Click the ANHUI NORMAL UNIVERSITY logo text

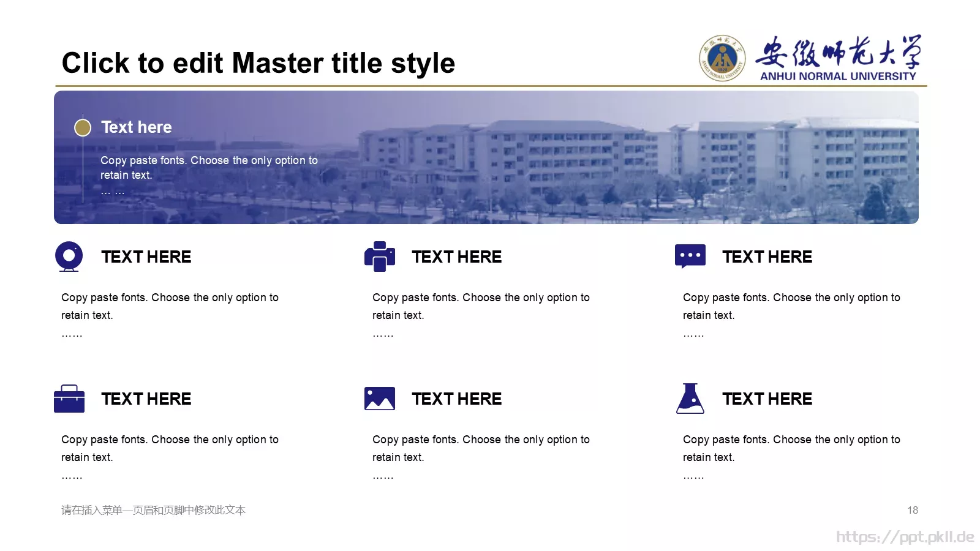[x=838, y=77]
